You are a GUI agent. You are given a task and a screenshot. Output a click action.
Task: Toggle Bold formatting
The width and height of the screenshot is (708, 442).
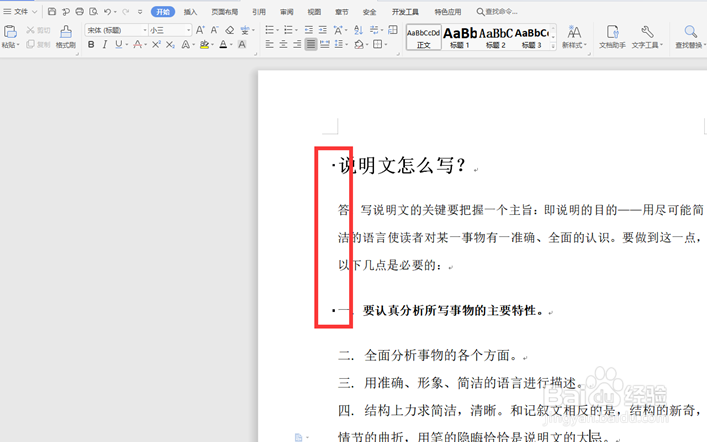[x=91, y=44]
